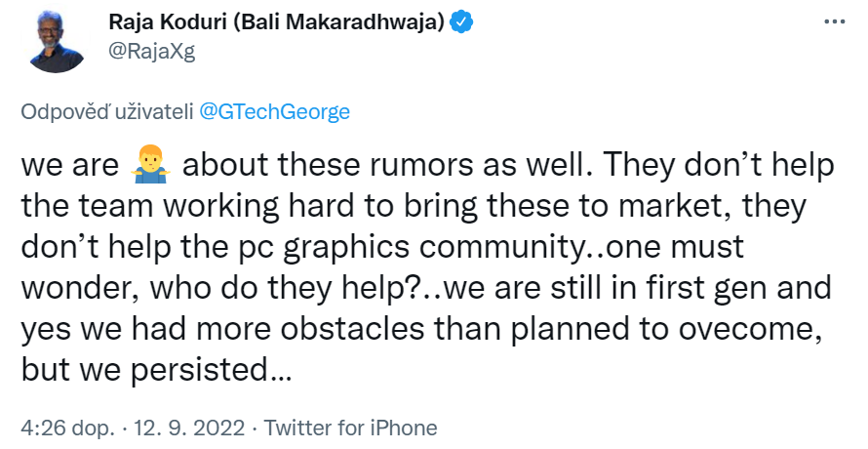Click the shrugging person emoji in tweet

point(150,165)
